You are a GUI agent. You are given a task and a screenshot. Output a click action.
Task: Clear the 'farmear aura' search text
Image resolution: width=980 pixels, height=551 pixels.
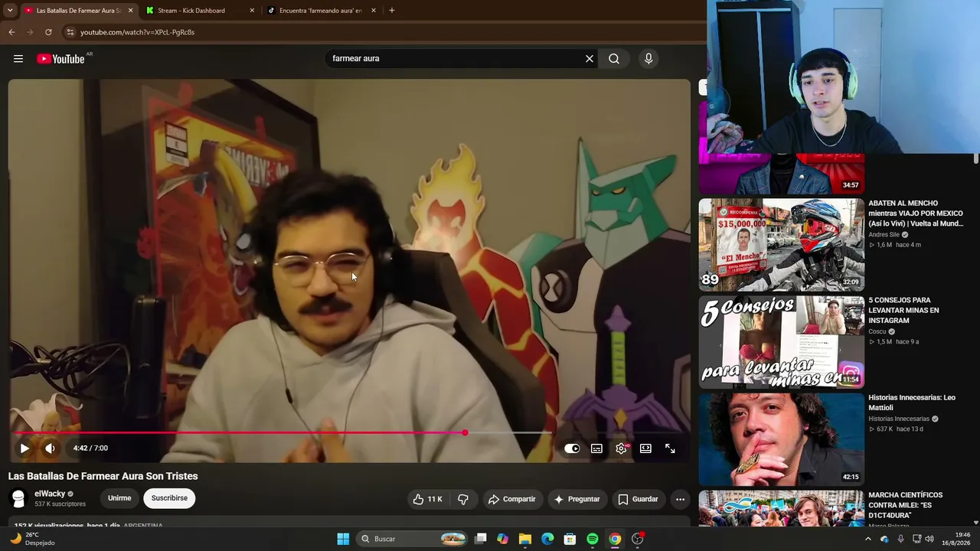[590, 59]
